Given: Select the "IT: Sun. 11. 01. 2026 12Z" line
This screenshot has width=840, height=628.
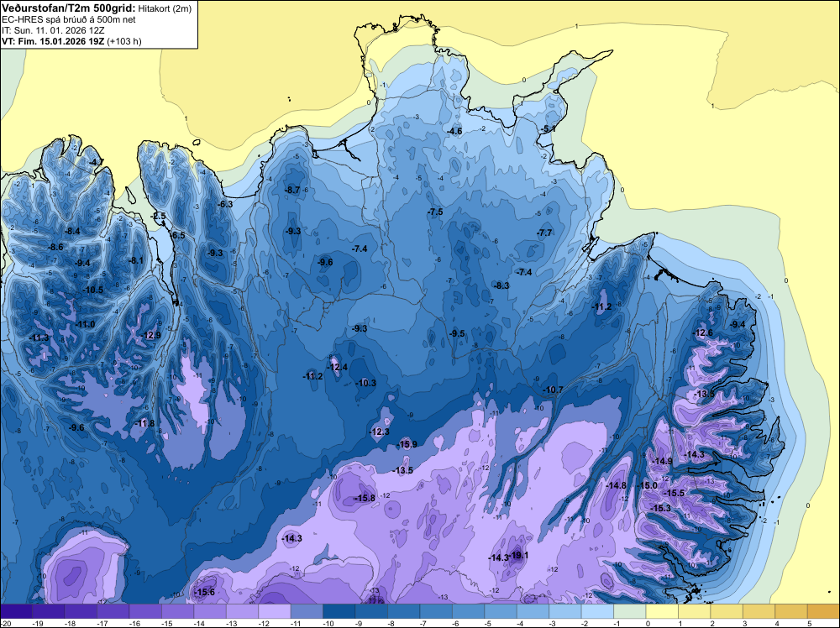Looking at the screenshot, I should (53, 30).
